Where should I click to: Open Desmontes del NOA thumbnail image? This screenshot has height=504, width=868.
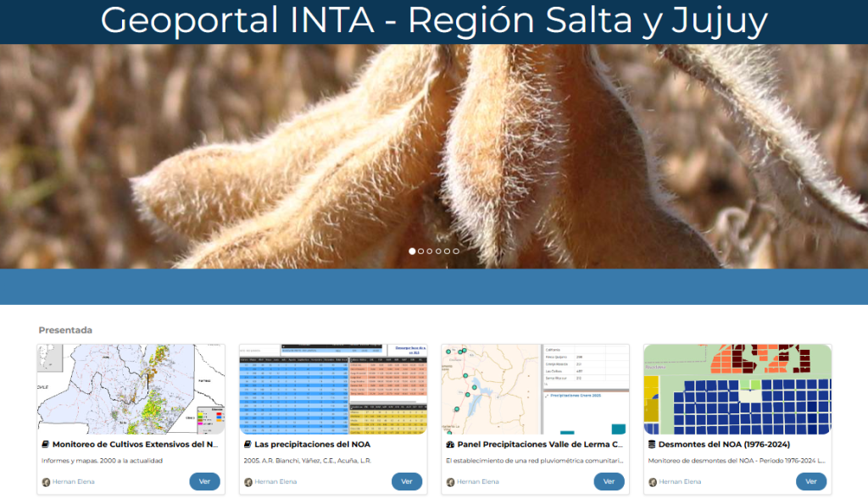(737, 389)
